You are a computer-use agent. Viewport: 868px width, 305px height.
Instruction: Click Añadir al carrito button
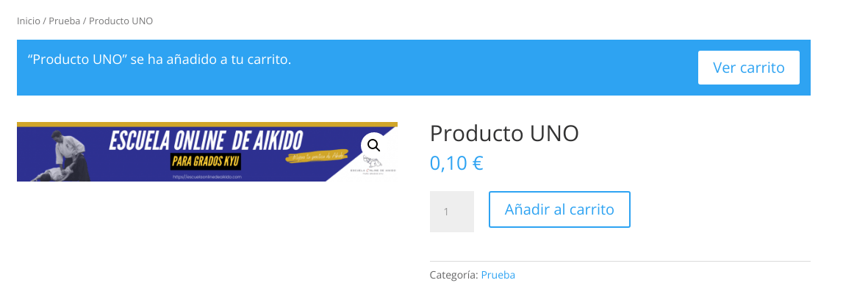pyautogui.click(x=559, y=209)
